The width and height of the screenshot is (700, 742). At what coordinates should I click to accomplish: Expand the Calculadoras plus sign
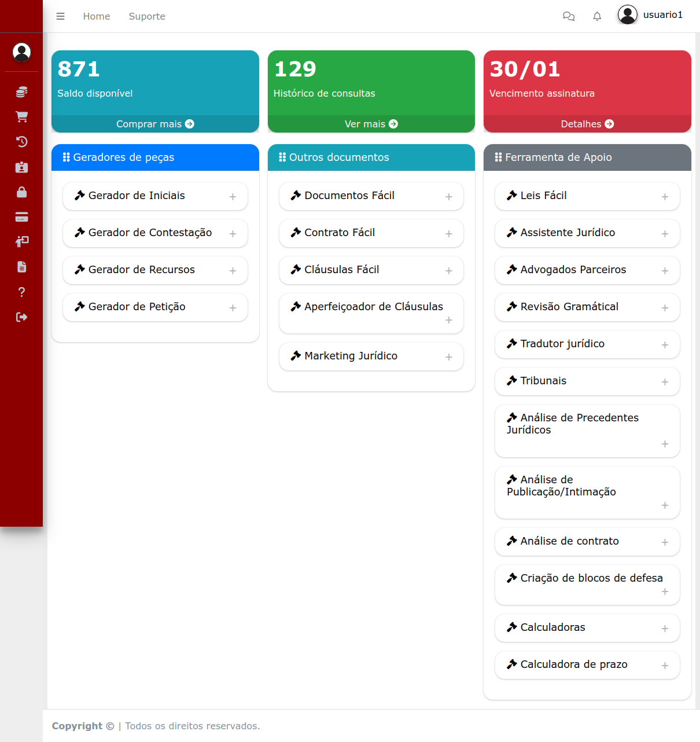tap(665, 629)
